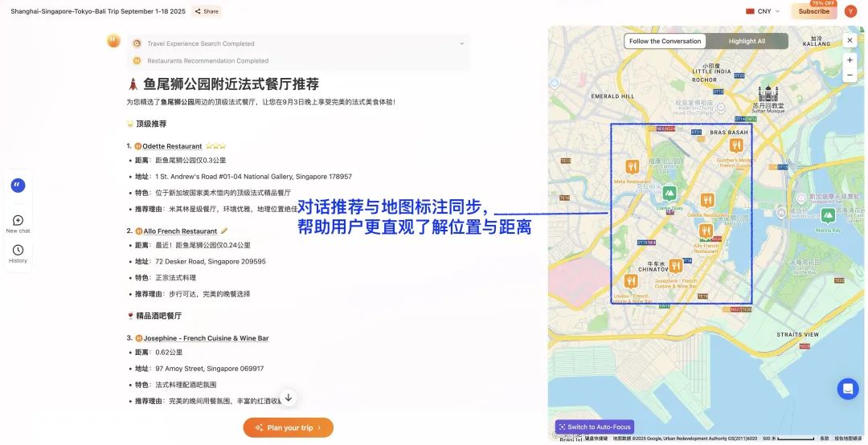This screenshot has width=868, height=445.
Task: Click Switch to Auto-Focus button
Action: point(595,427)
